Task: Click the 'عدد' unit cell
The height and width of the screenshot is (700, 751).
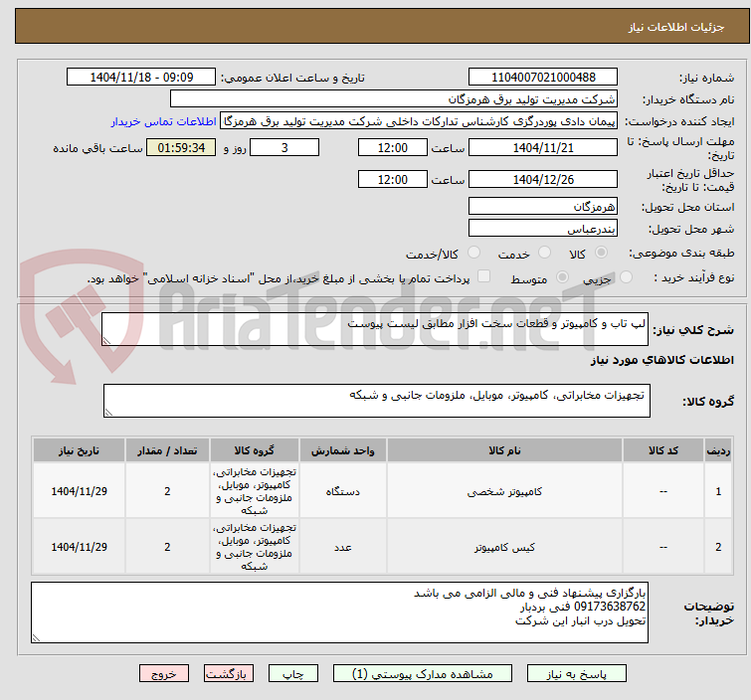Action: pyautogui.click(x=343, y=547)
